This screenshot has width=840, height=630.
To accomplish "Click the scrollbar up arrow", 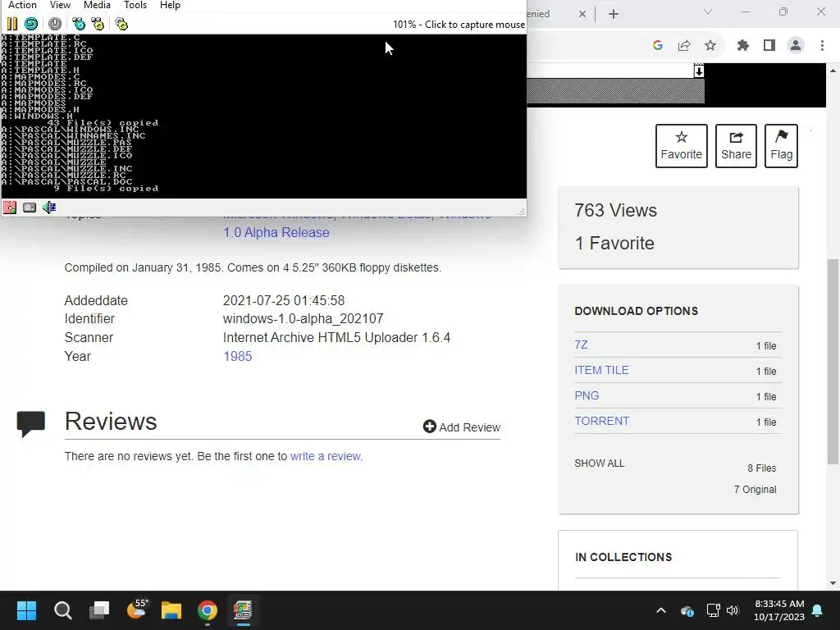I will 833,71.
